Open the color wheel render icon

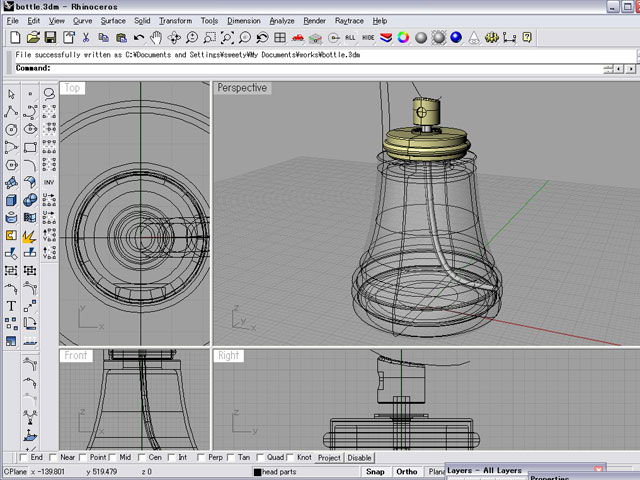[x=403, y=38]
